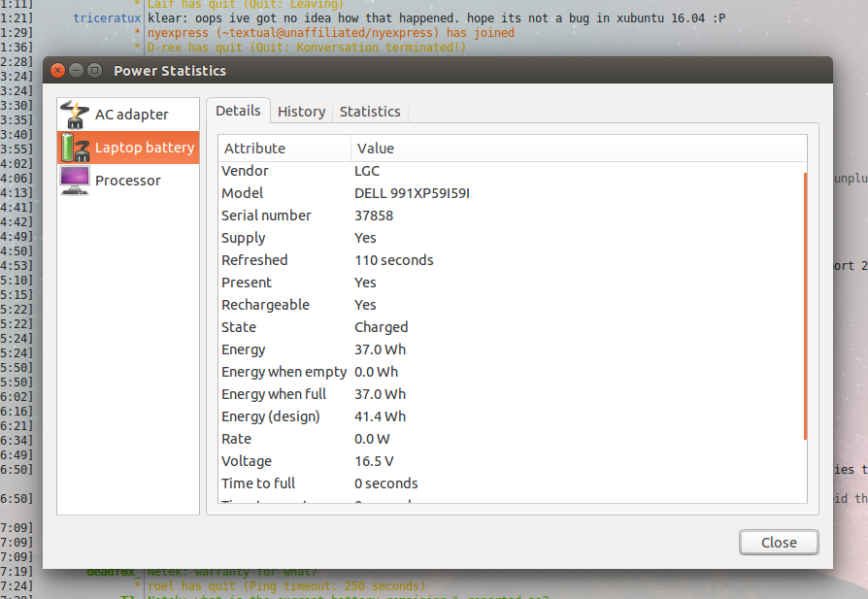This screenshot has width=868, height=599.
Task: Click the LGC vendor value
Action: 367,171
